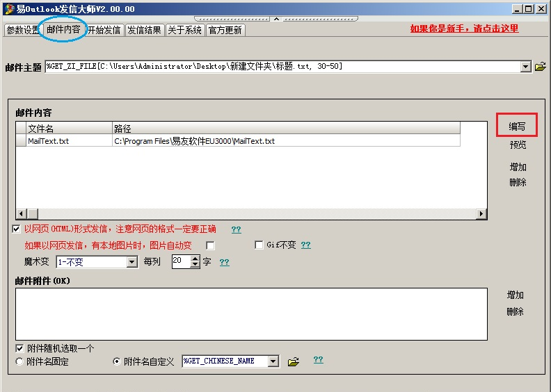Click the 路径 column header

point(286,129)
